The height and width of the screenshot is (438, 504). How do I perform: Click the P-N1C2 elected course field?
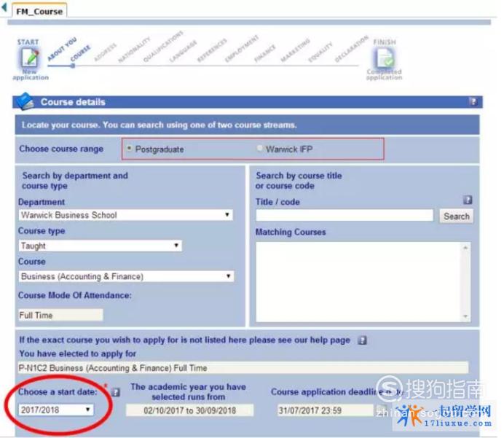[x=243, y=367]
